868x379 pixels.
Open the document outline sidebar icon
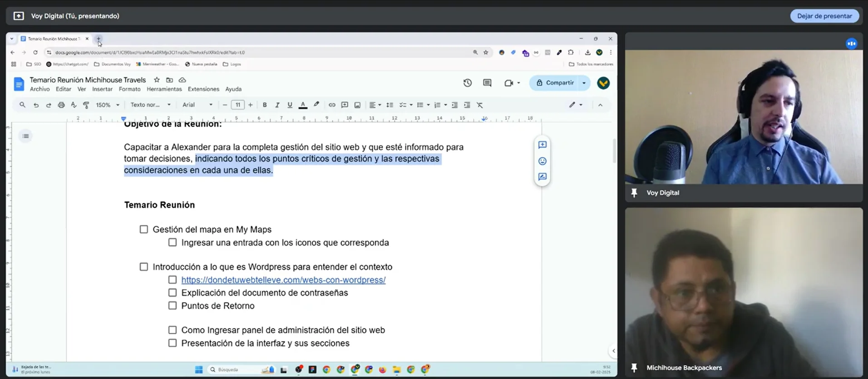26,136
